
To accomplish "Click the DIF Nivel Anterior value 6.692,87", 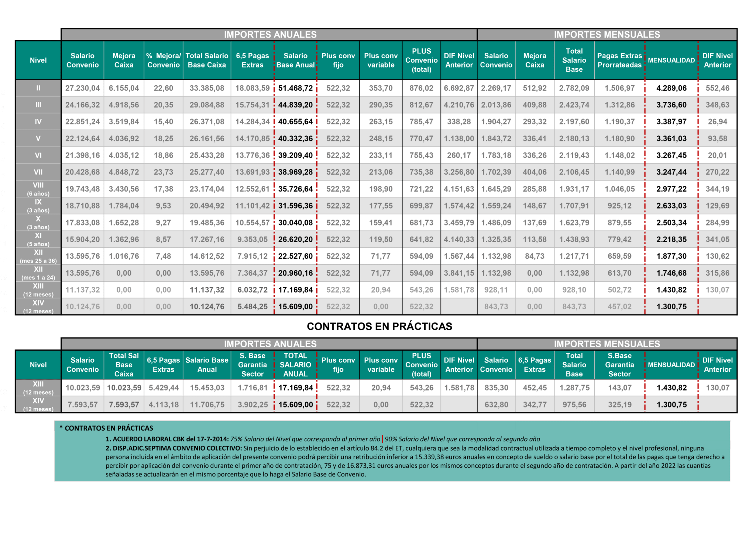I will pos(459,88).
